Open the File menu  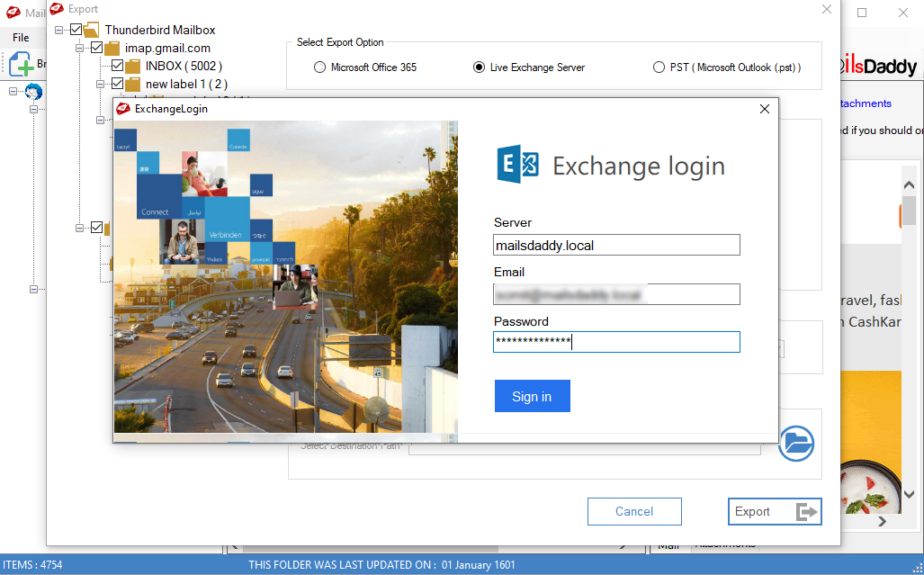click(21, 38)
